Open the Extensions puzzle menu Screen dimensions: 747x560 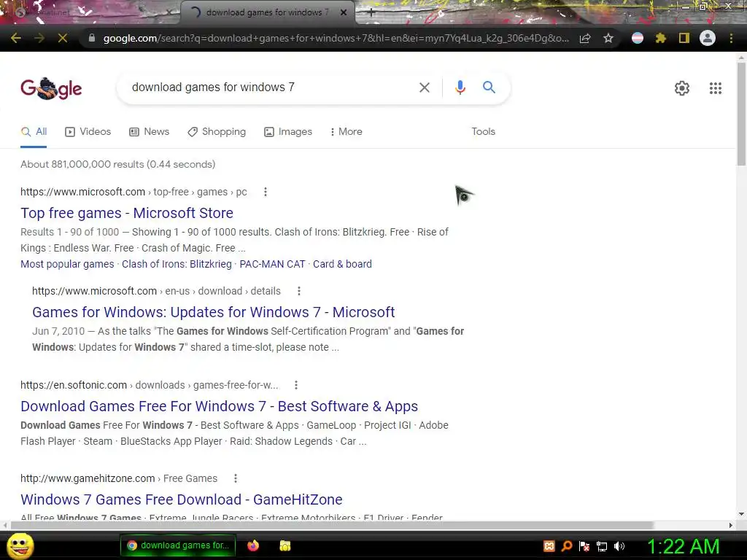tap(660, 38)
